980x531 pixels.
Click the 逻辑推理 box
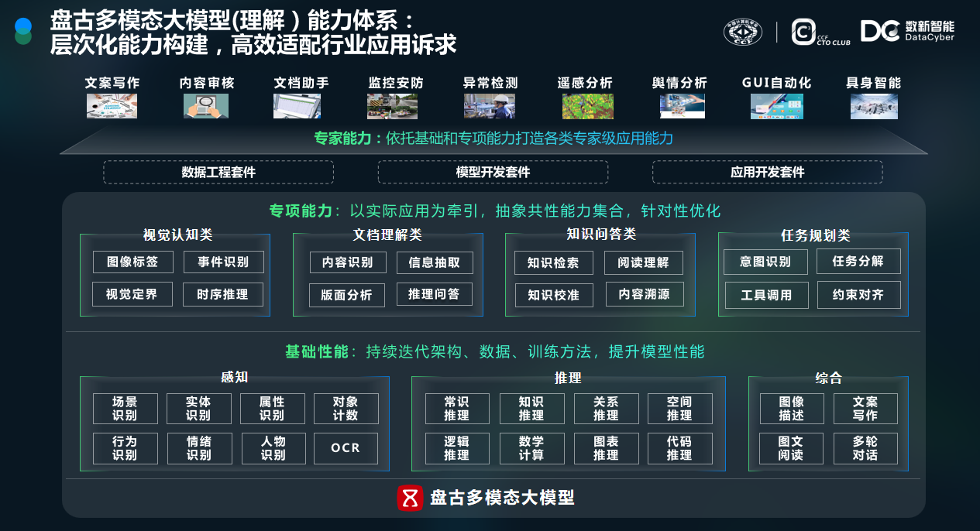pyautogui.click(x=457, y=448)
